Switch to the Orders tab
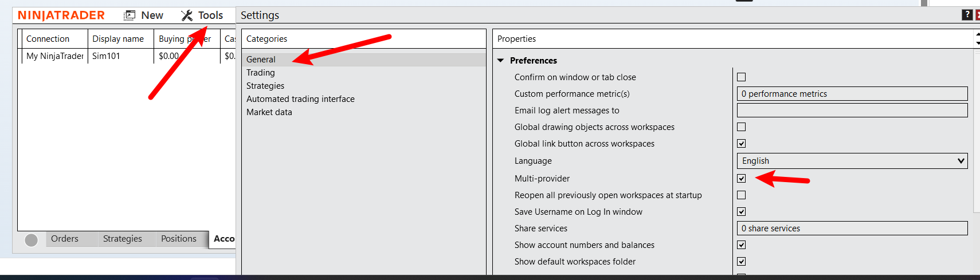980x280 pixels. pyautogui.click(x=64, y=239)
